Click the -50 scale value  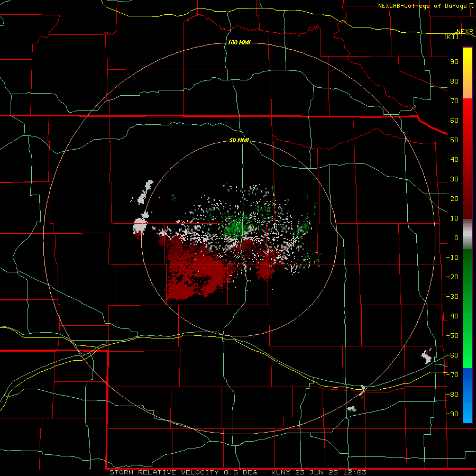(x=453, y=335)
